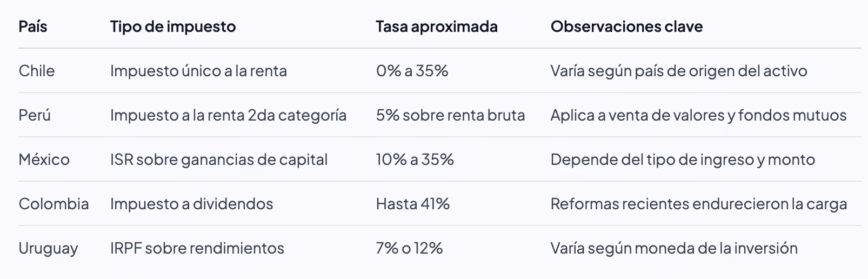Click the 7% o 12% rate cell

[410, 248]
